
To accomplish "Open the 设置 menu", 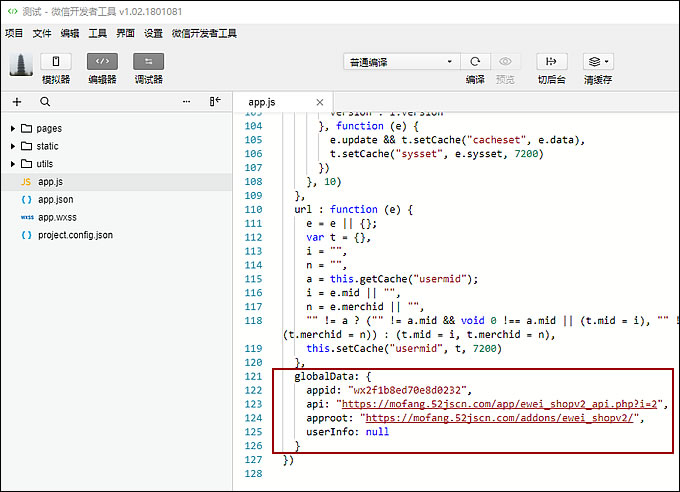I will pos(153,33).
